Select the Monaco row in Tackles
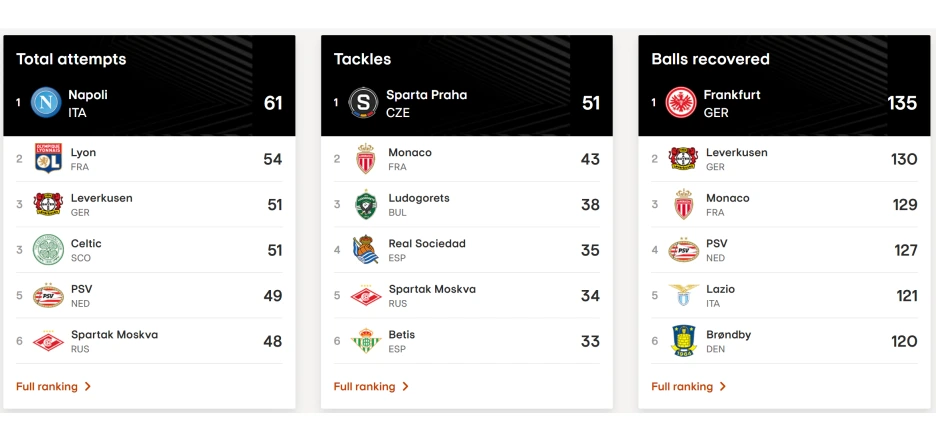 (467, 159)
